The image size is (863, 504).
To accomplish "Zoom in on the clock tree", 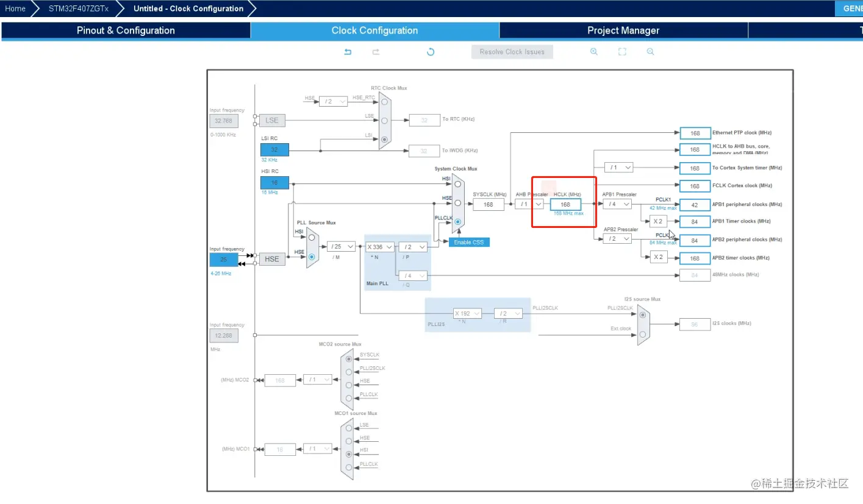I will [x=594, y=52].
